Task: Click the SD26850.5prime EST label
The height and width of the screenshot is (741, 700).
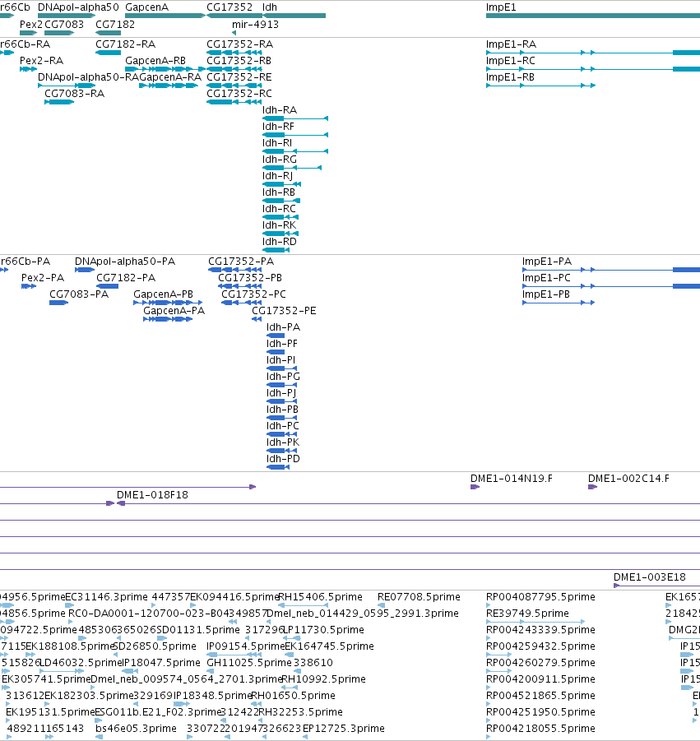Action: (x=155, y=646)
